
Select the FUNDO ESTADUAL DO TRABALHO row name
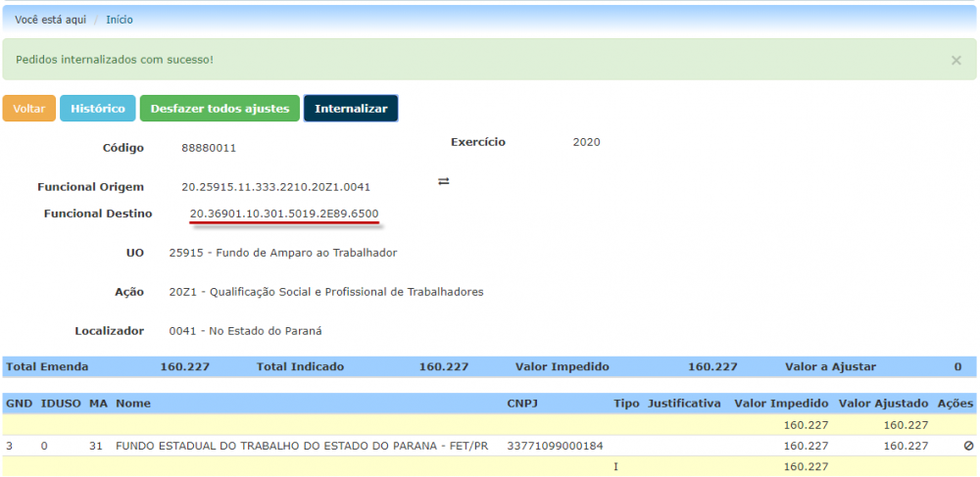[302, 446]
